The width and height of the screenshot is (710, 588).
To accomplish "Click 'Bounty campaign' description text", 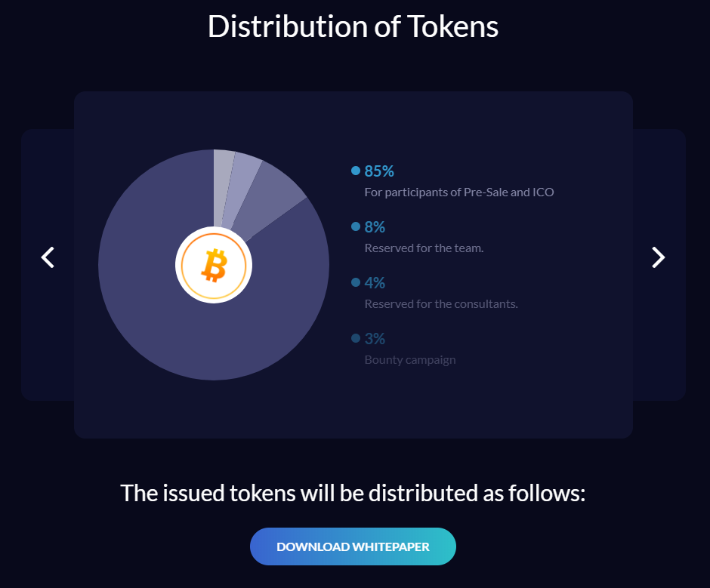I will [x=410, y=360].
